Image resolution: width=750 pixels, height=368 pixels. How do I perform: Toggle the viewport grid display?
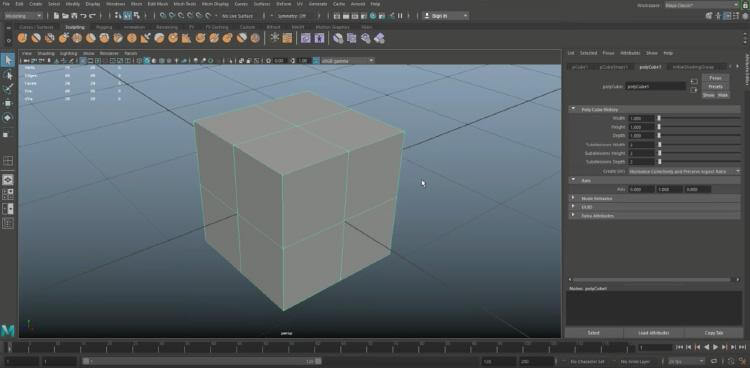tap(83, 61)
